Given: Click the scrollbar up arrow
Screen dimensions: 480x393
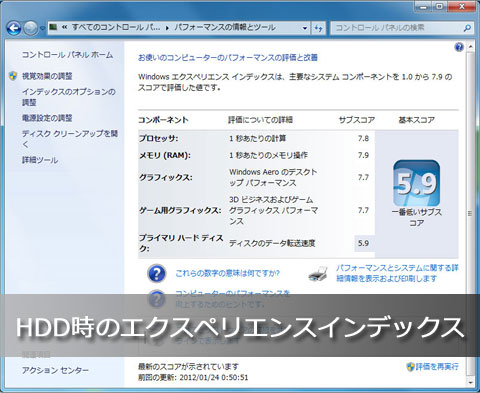Looking at the screenshot, I should pos(470,47).
